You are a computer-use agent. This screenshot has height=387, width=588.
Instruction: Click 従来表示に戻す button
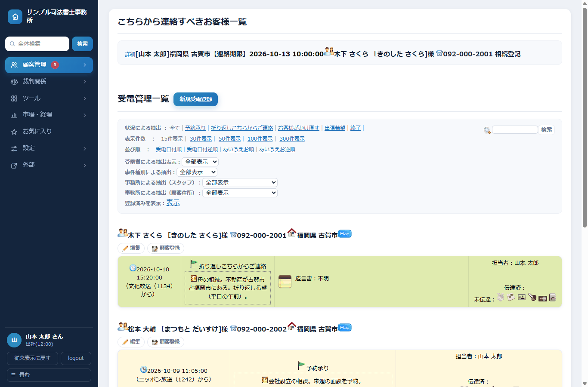click(32, 358)
